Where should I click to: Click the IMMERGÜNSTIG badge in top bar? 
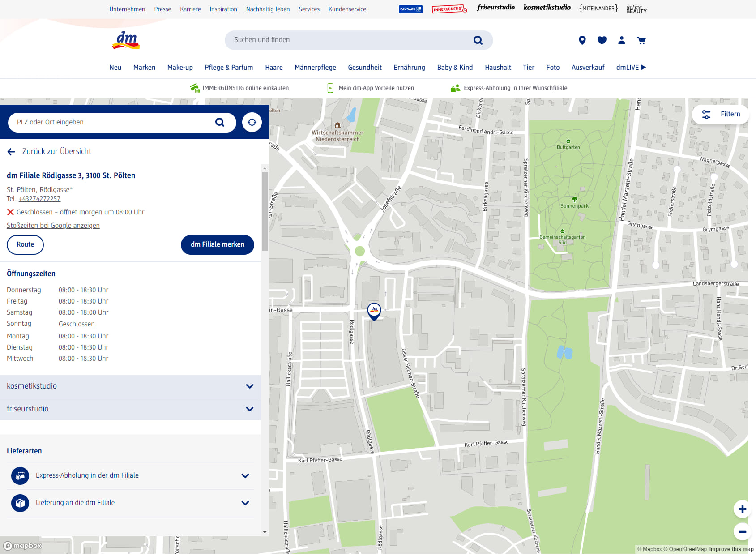coord(449,9)
